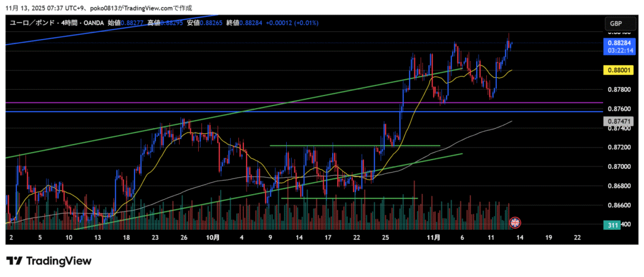Viewport: 644px width, 277px height.
Task: Click the yellow 0.88001 moving average label
Action: (615, 70)
